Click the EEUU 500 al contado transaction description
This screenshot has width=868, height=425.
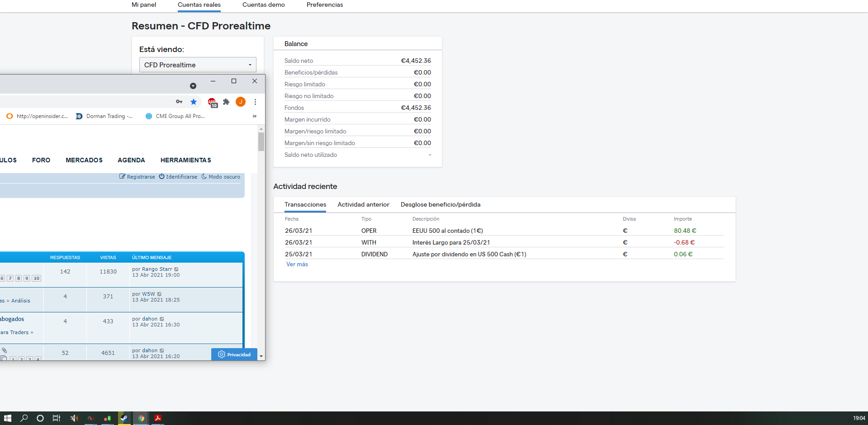(448, 231)
